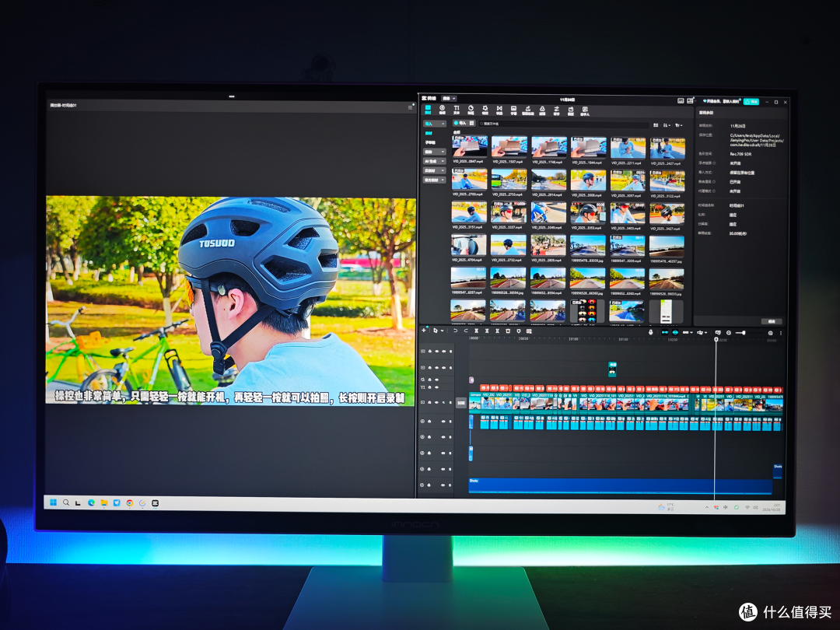Open the Transitions panel bow-tie icon

tap(499, 110)
